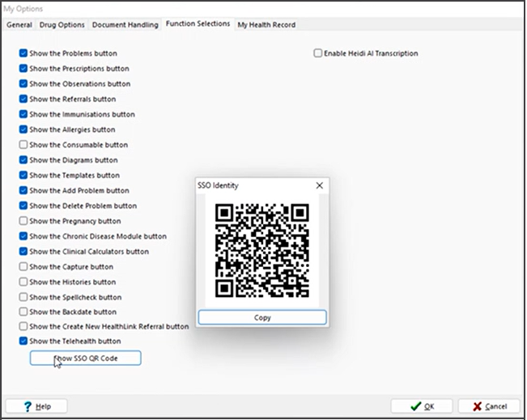The height and width of the screenshot is (420, 527).
Task: Uncheck Show the Observations button
Action: coord(23,83)
